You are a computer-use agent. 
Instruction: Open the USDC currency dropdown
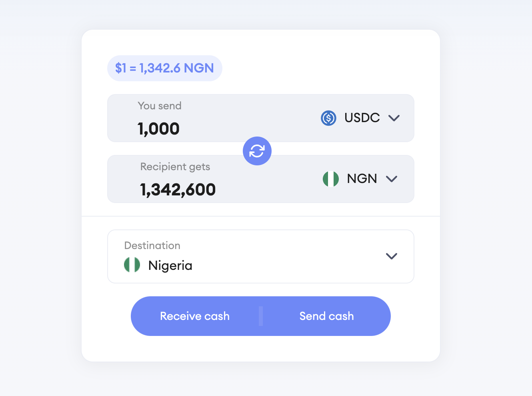click(394, 118)
